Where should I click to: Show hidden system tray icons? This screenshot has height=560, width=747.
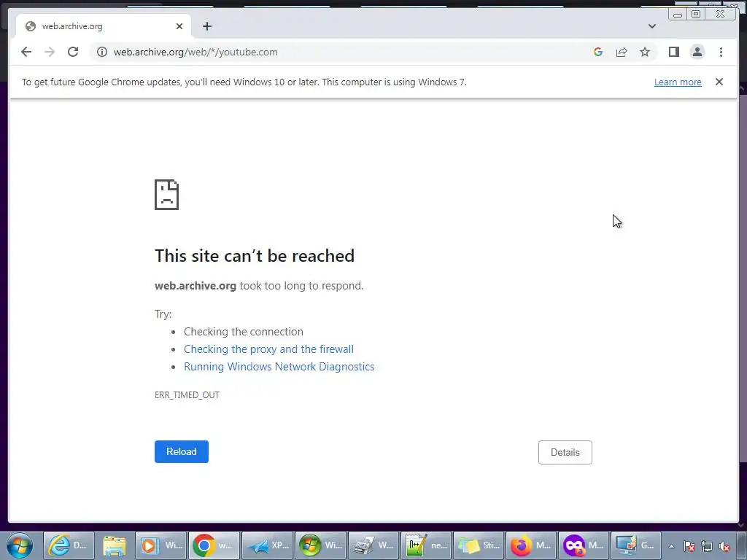tap(672, 546)
